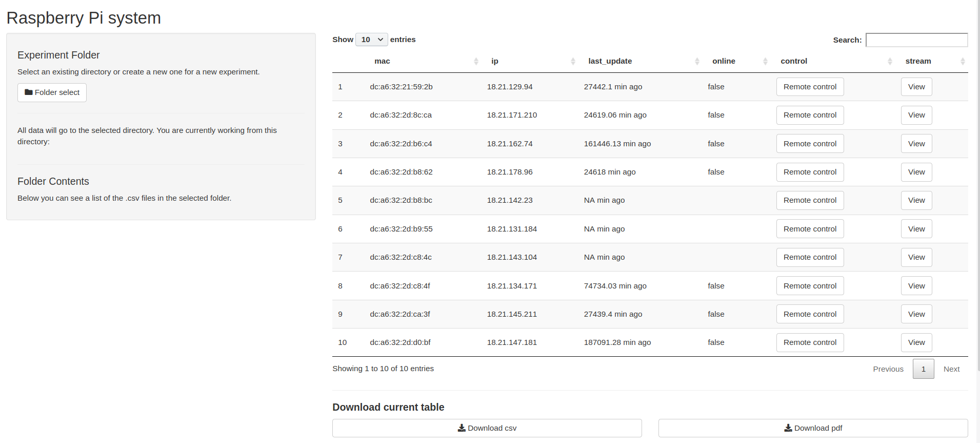980x443 pixels.
Task: Click the Raspberry Pi system title
Action: [84, 18]
